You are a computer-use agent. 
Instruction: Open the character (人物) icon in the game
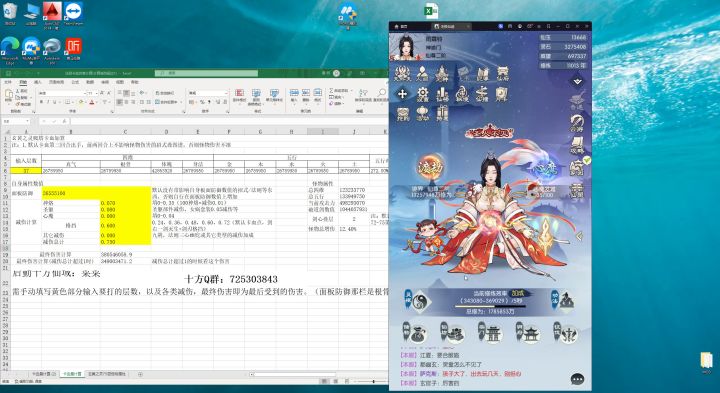pyautogui.click(x=422, y=74)
